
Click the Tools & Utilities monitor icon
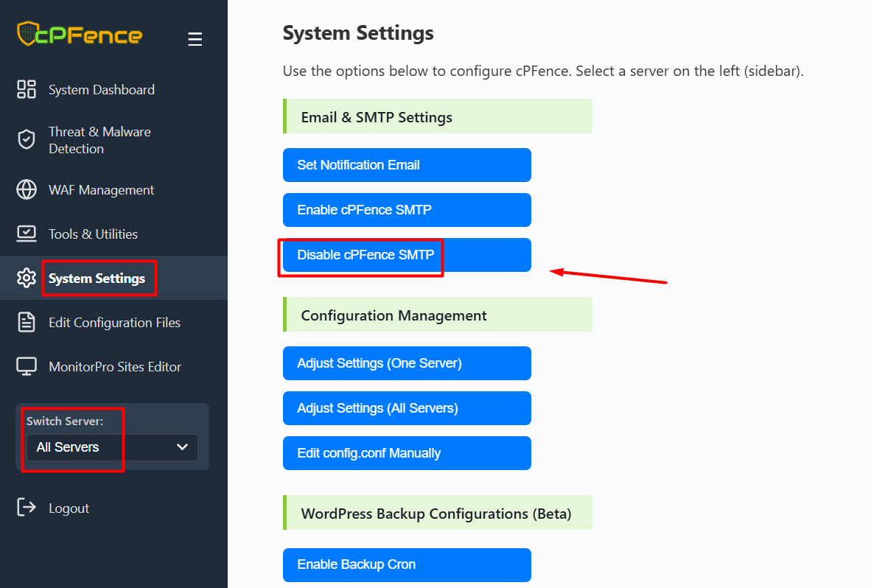27,234
